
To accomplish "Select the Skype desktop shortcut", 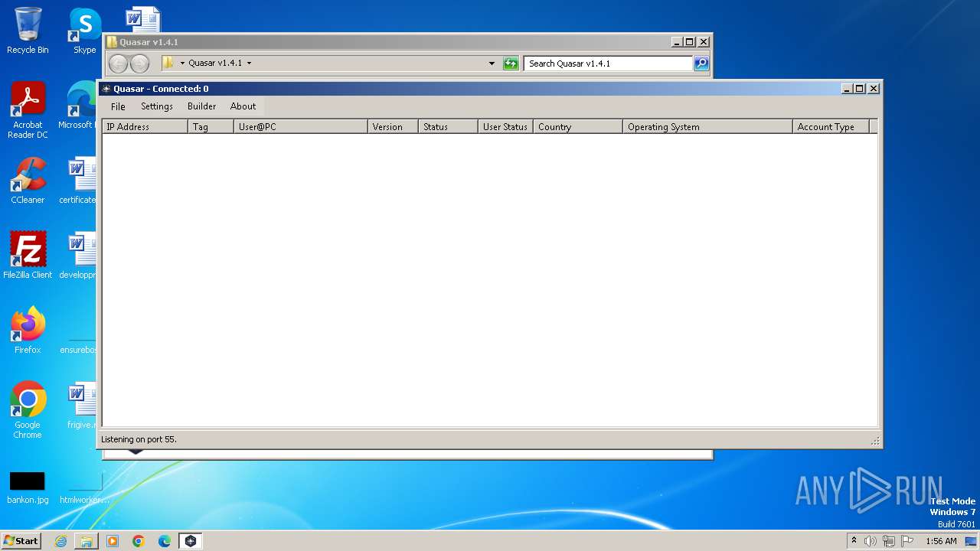I will click(84, 31).
